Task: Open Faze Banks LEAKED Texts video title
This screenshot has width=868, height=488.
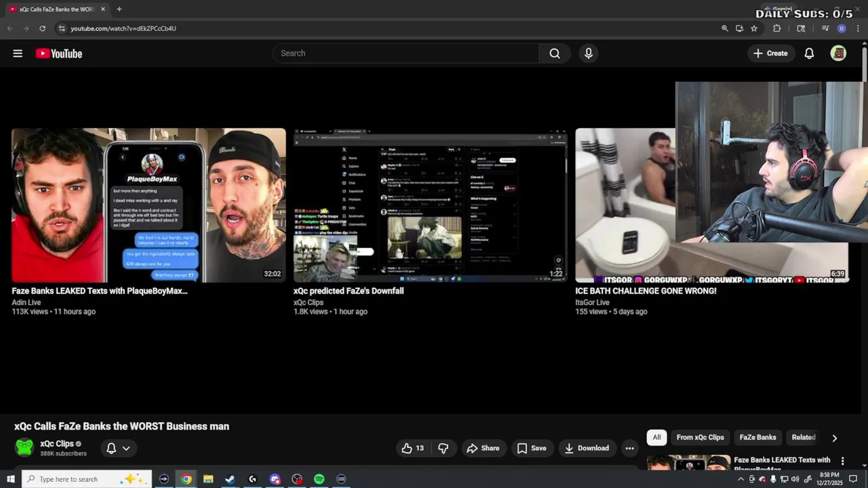Action: point(100,291)
